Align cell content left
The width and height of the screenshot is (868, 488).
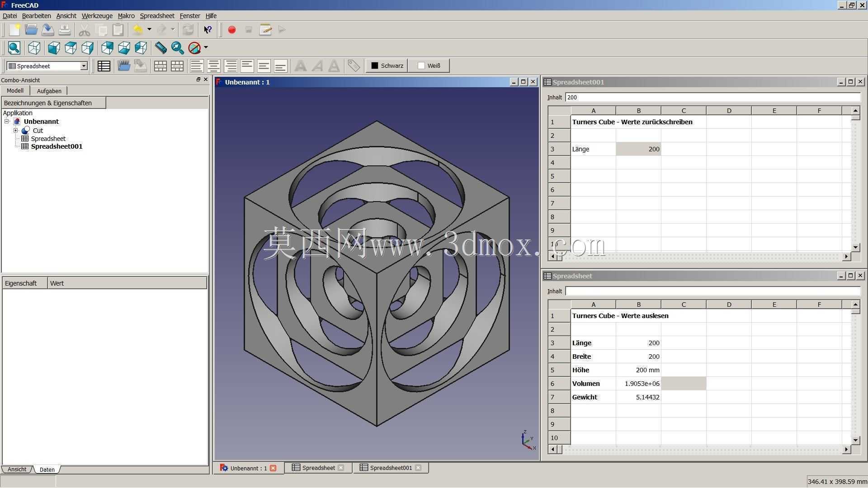coord(197,66)
